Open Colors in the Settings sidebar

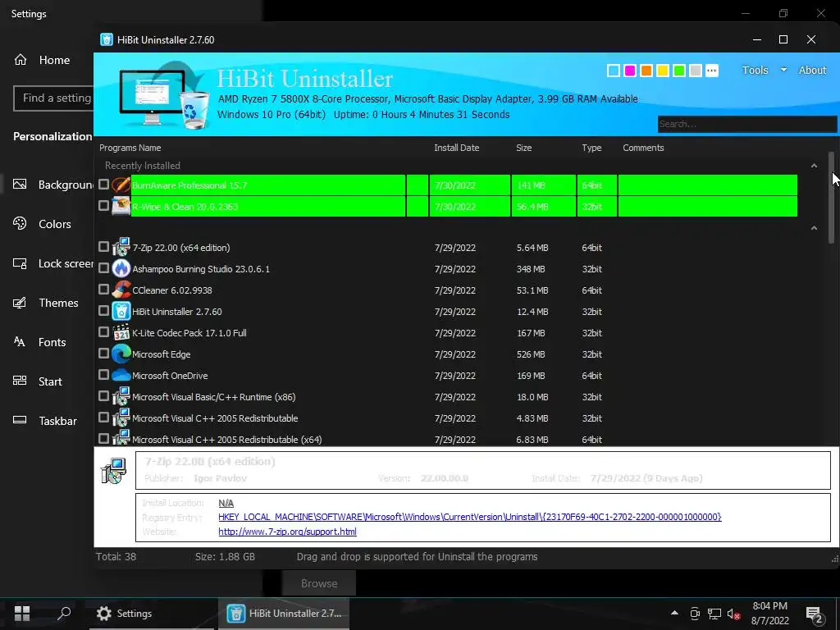coord(42,224)
